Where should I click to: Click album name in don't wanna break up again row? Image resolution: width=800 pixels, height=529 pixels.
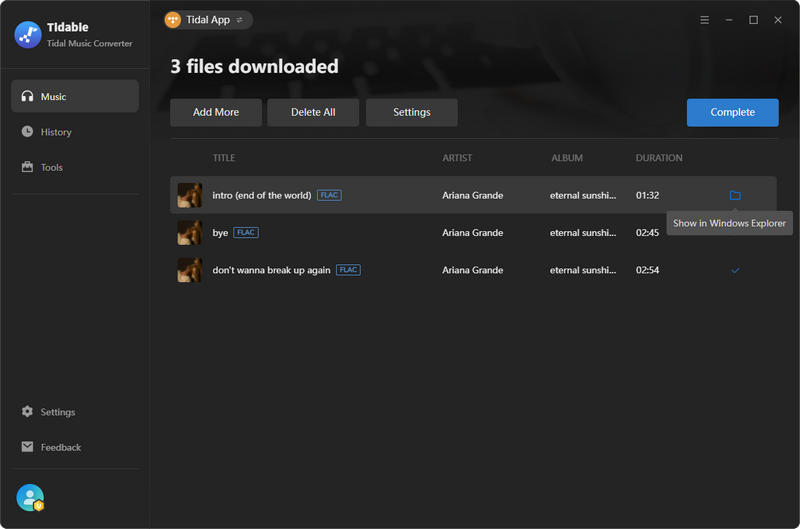tap(583, 270)
